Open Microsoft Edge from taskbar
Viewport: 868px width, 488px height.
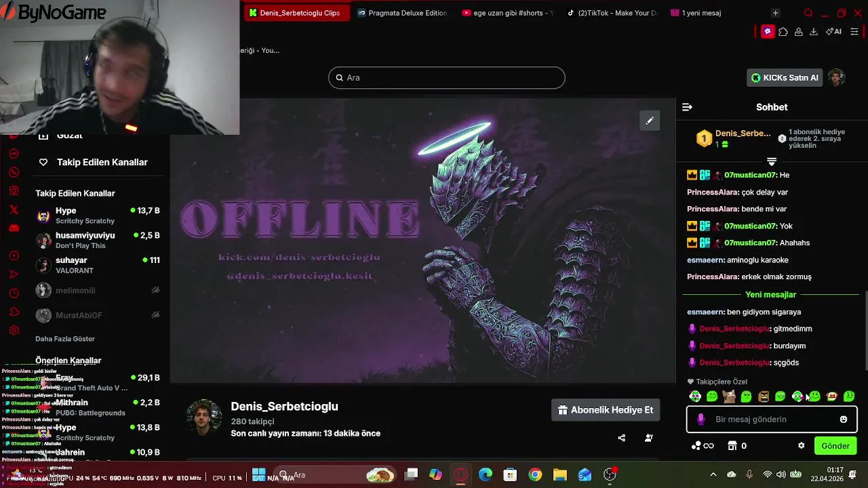click(486, 474)
